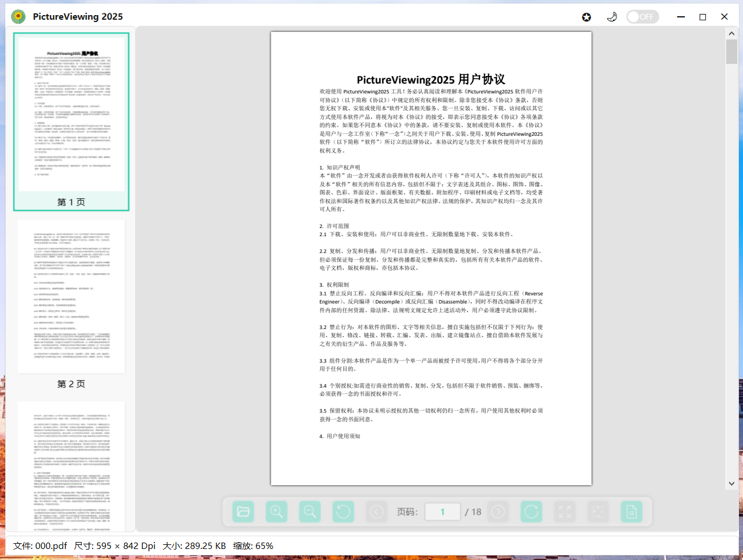Zoom out with the magnifier minus icon
Screen dimensions: 743x560
click(x=310, y=511)
